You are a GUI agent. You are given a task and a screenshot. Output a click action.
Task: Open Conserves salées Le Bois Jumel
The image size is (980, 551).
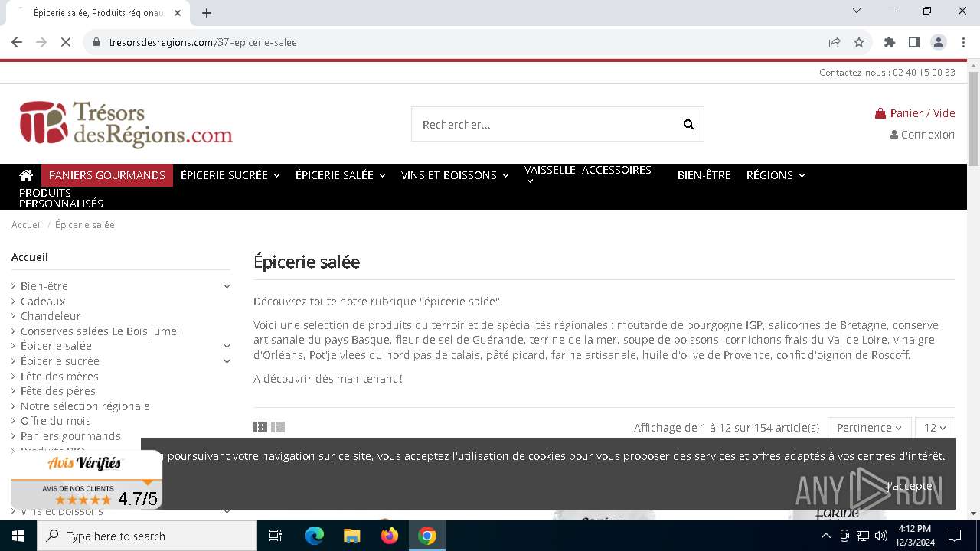point(100,331)
